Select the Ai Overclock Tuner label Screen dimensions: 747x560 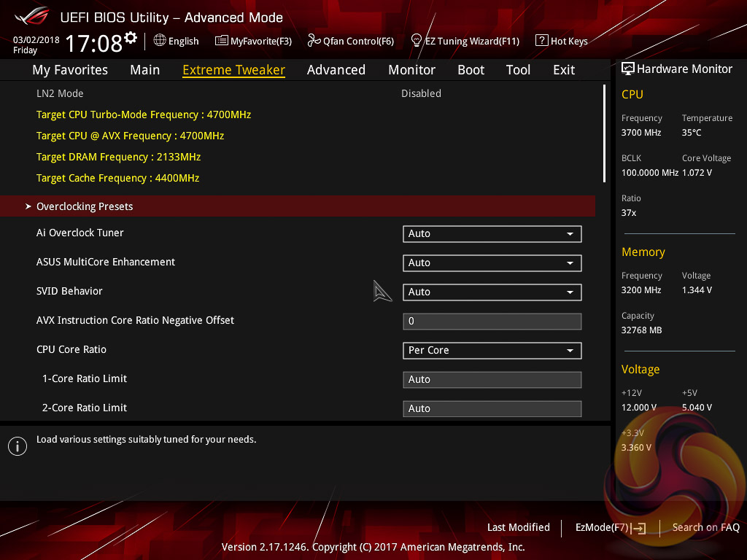[80, 233]
